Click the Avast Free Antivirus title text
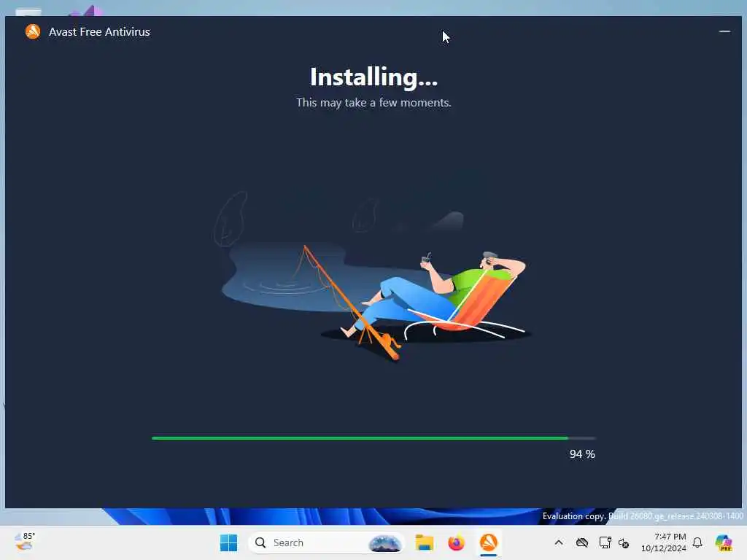 click(99, 32)
